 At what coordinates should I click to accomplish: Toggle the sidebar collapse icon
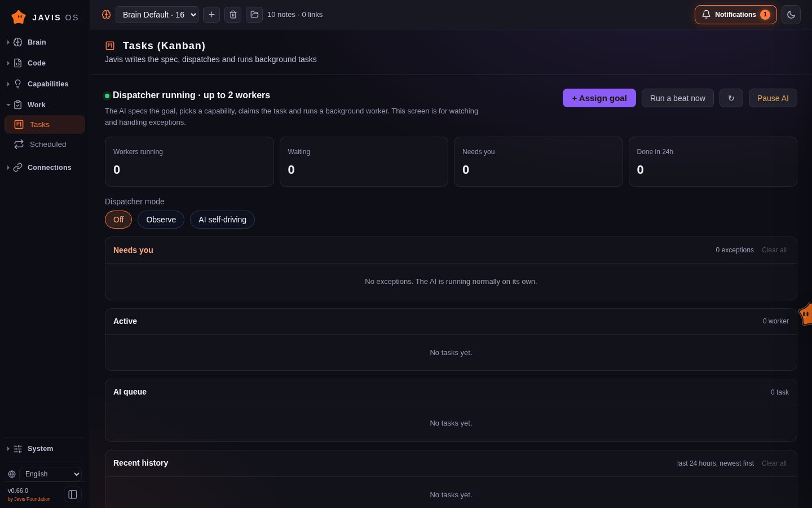pos(73,494)
